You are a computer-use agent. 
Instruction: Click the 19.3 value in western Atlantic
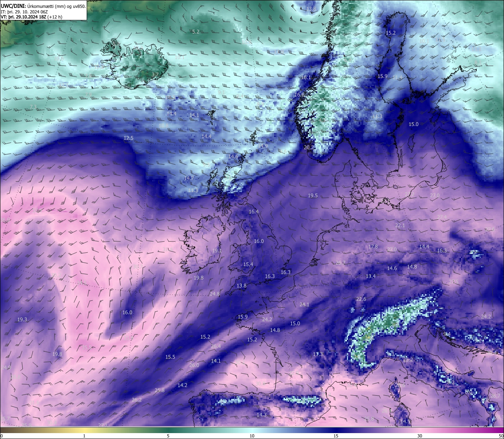pos(22,320)
